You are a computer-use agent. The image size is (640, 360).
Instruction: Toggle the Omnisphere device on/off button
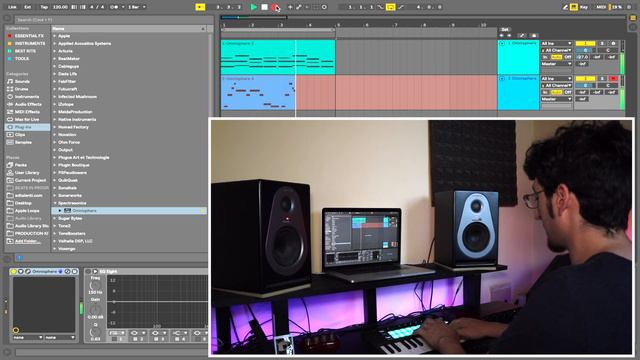[x=14, y=271]
